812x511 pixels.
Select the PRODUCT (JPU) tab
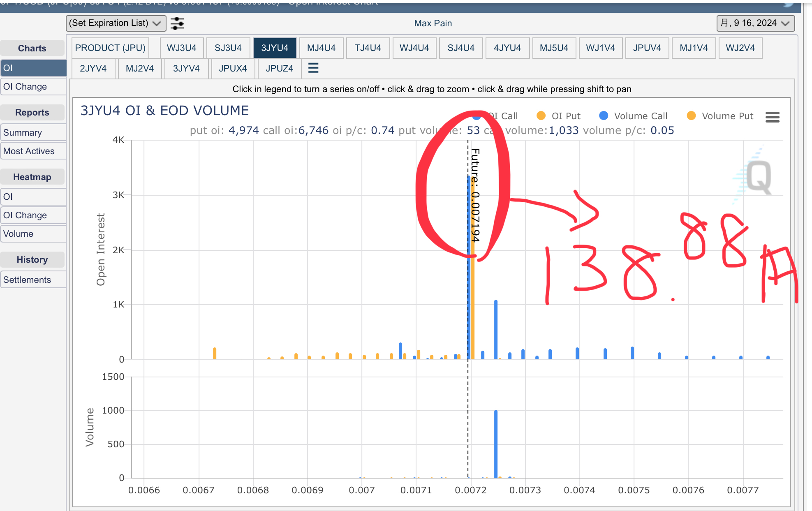110,48
